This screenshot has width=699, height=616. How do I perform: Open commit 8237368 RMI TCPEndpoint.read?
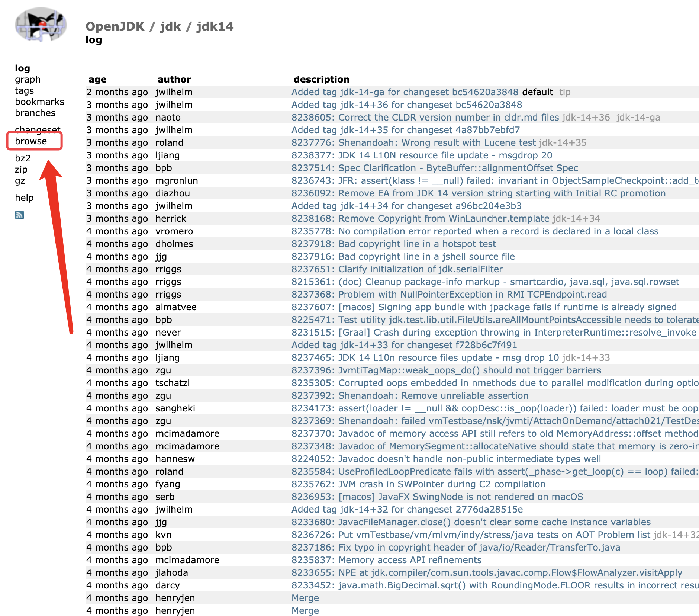coord(449,295)
